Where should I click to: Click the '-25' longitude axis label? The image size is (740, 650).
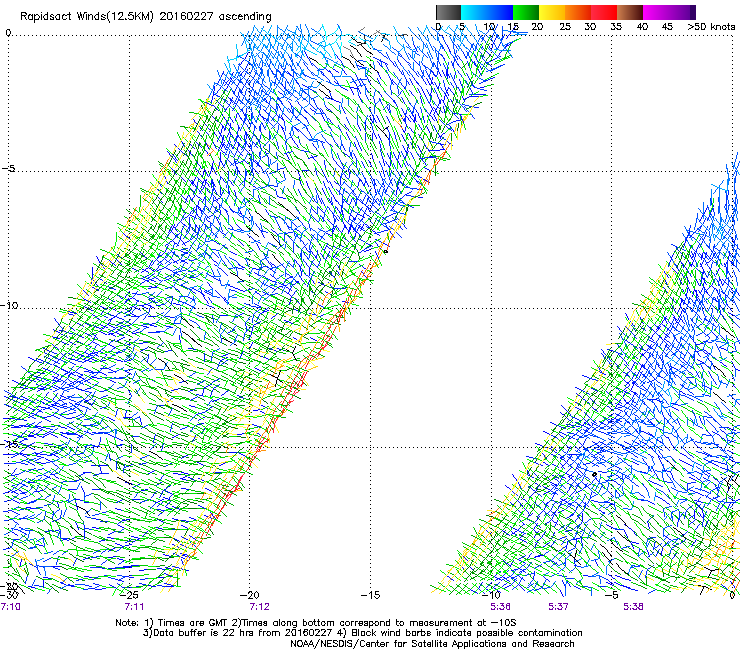129,595
